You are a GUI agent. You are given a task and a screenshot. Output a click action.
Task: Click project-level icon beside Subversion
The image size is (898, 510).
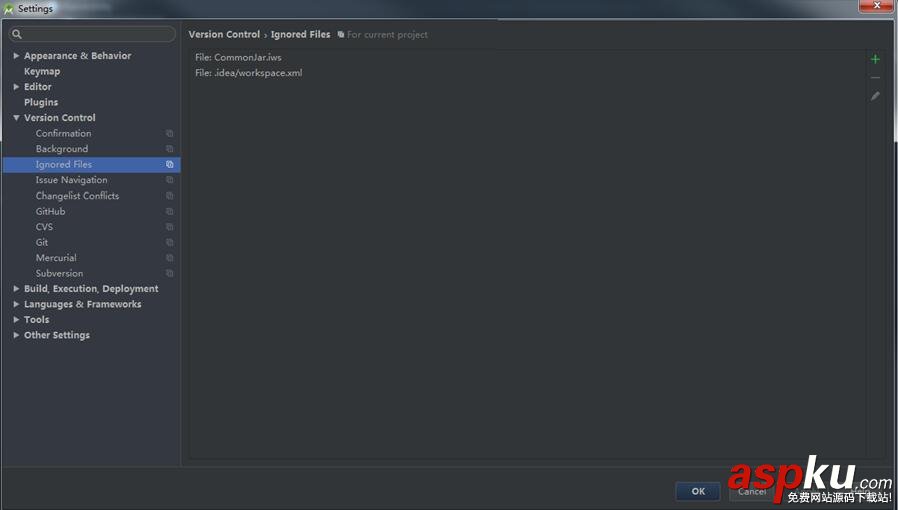click(x=170, y=273)
